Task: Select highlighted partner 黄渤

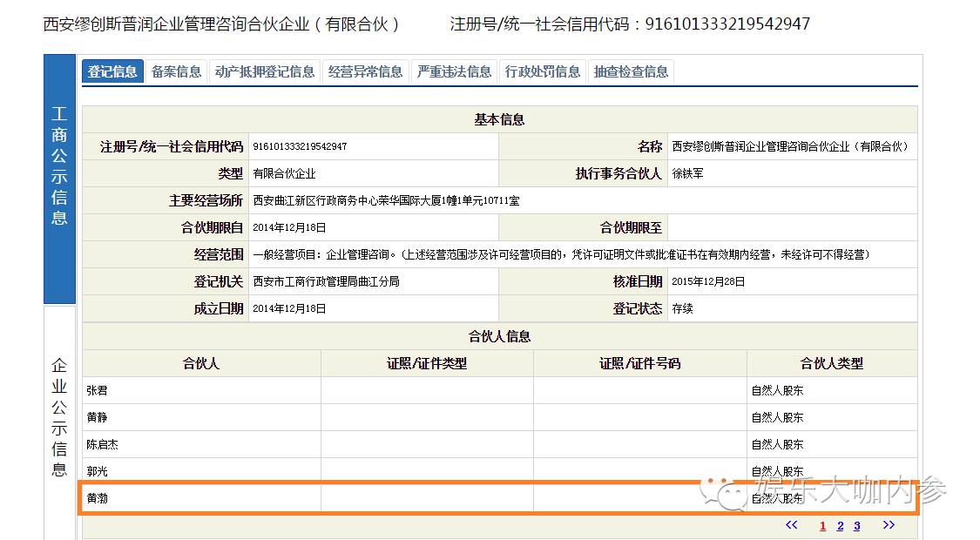Action: [98, 499]
